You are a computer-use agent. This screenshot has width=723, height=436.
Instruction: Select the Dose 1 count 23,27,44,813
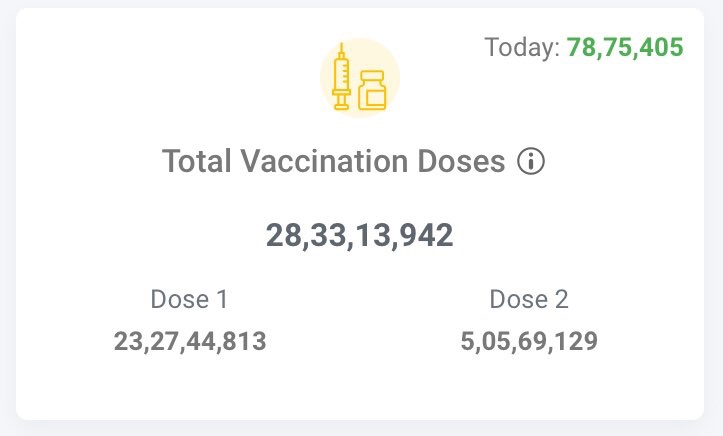[x=190, y=341]
